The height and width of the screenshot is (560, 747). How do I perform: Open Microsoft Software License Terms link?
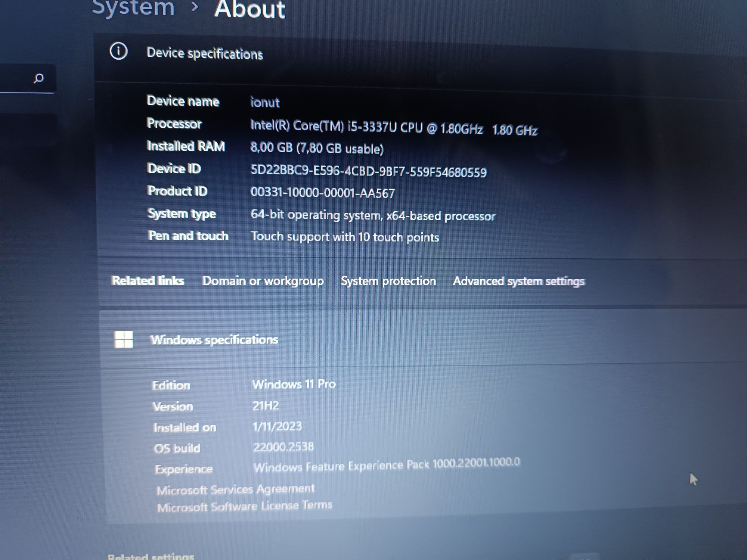coord(245,506)
